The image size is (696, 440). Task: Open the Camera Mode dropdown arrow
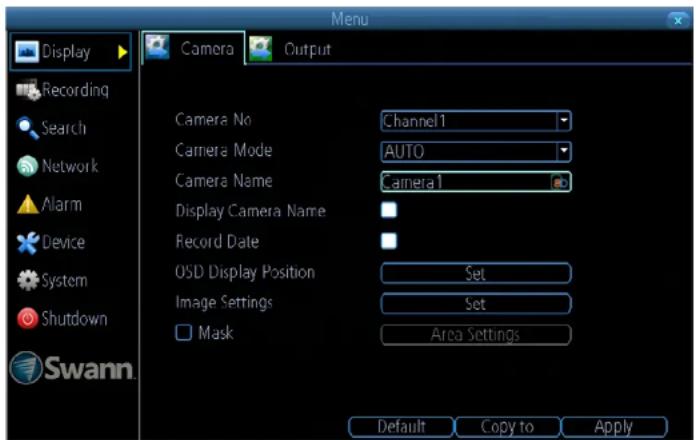(x=564, y=151)
